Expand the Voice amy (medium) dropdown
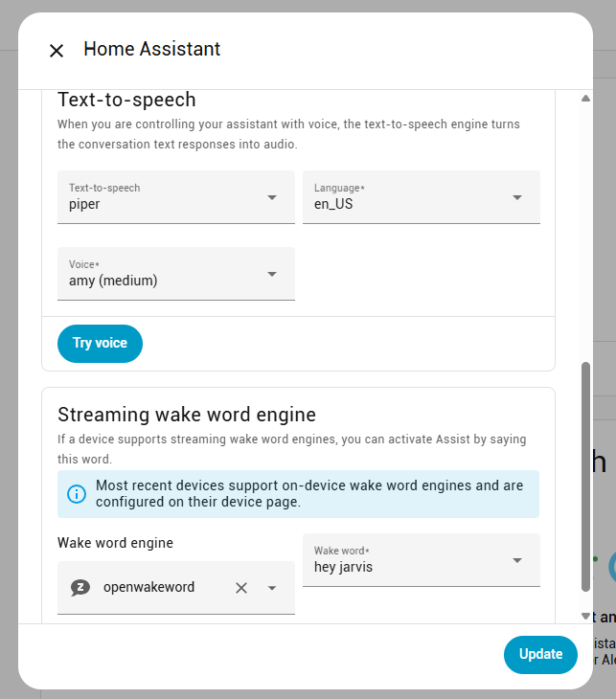The width and height of the screenshot is (616, 699). (175, 274)
